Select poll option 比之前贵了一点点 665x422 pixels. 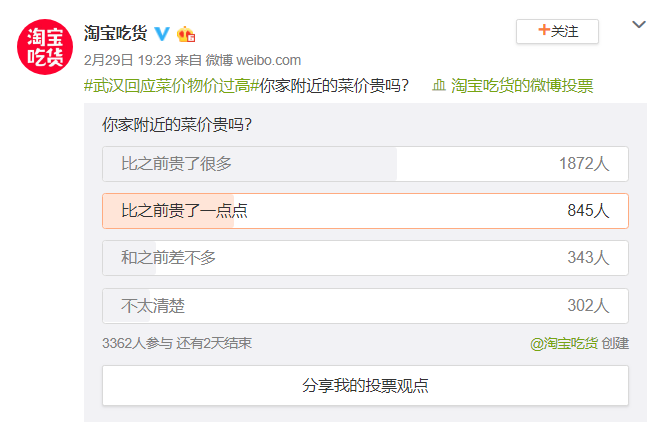[365, 211]
